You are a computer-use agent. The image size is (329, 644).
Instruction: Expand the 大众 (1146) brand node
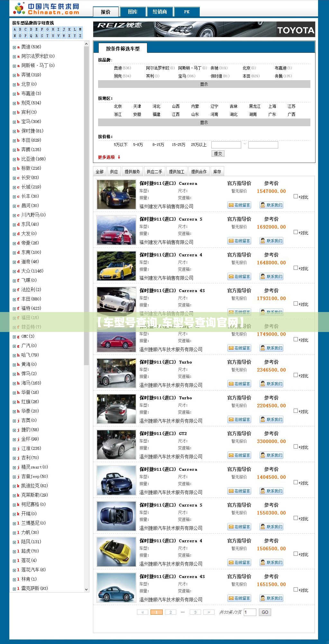(x=14, y=271)
